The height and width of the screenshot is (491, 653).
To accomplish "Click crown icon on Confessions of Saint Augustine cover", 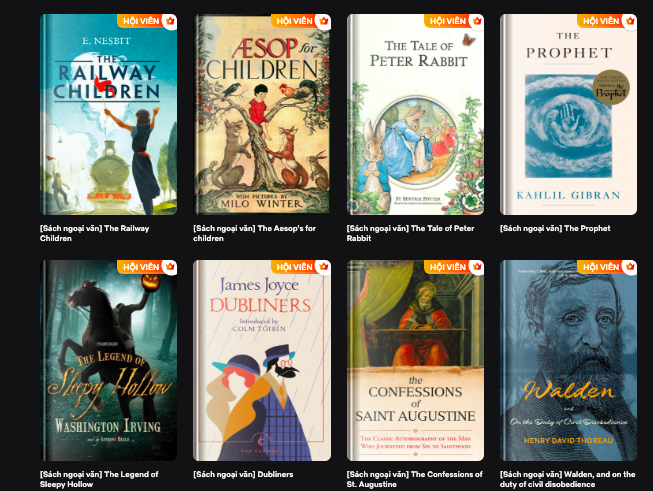I will click(477, 267).
